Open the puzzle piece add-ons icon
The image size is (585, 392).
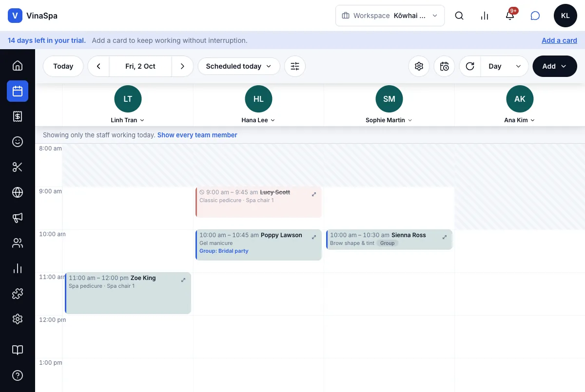(x=18, y=294)
